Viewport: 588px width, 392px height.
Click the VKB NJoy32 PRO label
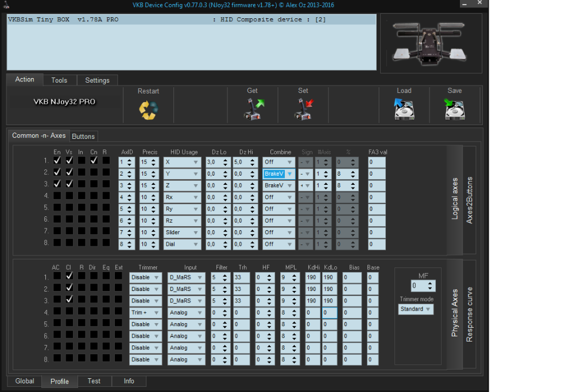tap(64, 102)
